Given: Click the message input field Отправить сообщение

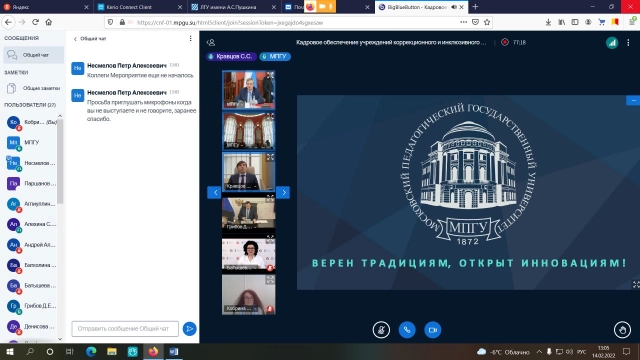Looking at the screenshot, I should pos(125,329).
